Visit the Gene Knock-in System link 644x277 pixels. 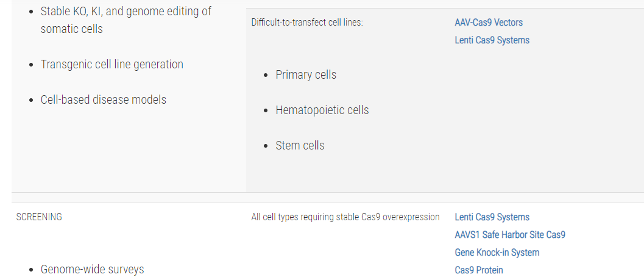click(x=497, y=253)
